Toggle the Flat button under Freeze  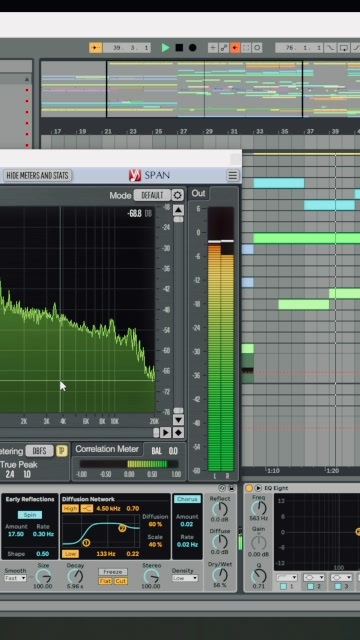click(x=105, y=581)
